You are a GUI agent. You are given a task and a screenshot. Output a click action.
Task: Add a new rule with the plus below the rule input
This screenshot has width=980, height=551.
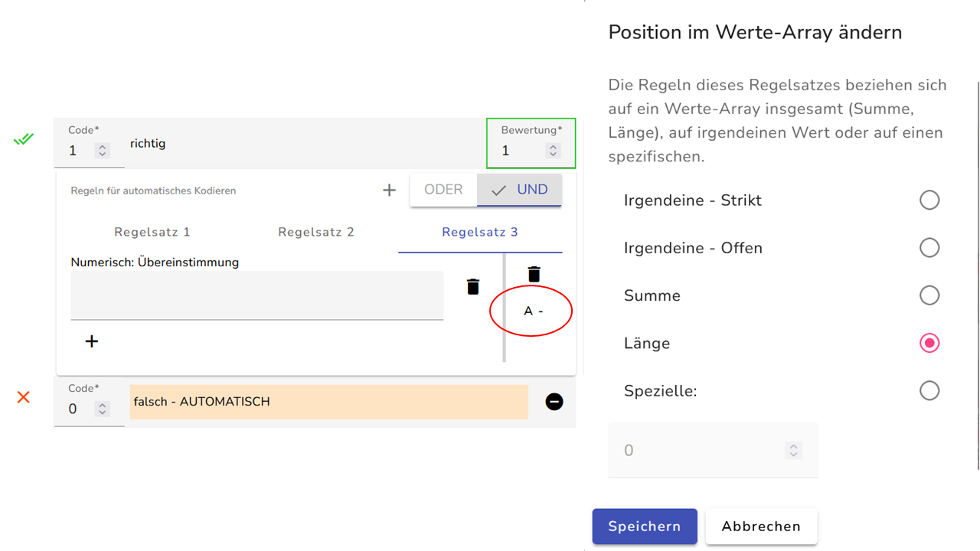[x=92, y=341]
